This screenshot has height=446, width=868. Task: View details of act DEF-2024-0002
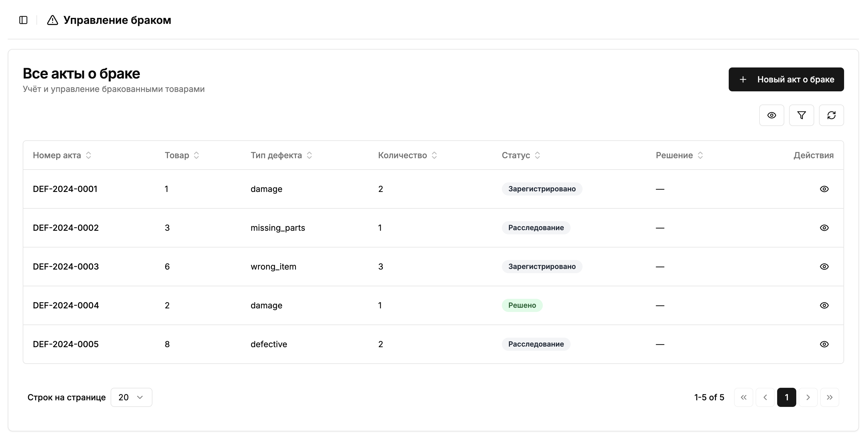(824, 228)
